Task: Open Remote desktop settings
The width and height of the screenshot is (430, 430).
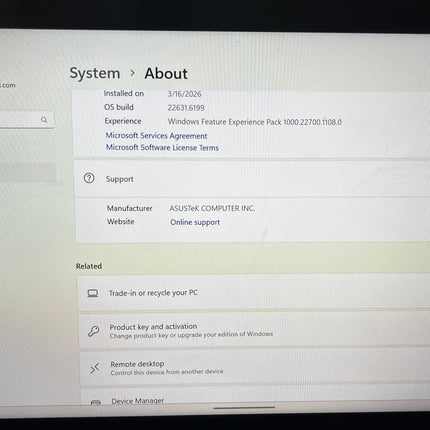Action: pyautogui.click(x=255, y=367)
